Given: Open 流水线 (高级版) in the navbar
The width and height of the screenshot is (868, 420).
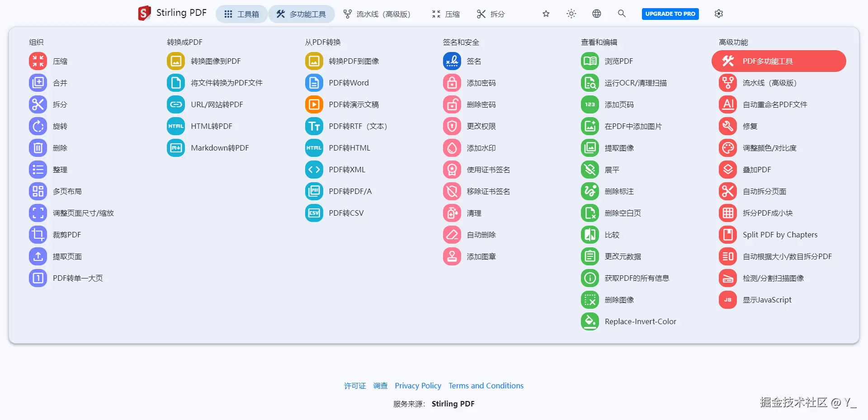Looking at the screenshot, I should 377,14.
